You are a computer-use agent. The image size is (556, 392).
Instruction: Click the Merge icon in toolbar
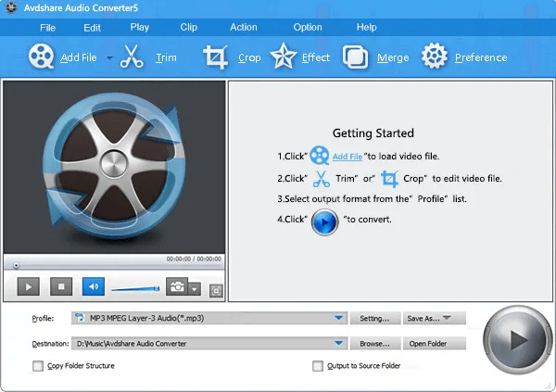point(356,57)
